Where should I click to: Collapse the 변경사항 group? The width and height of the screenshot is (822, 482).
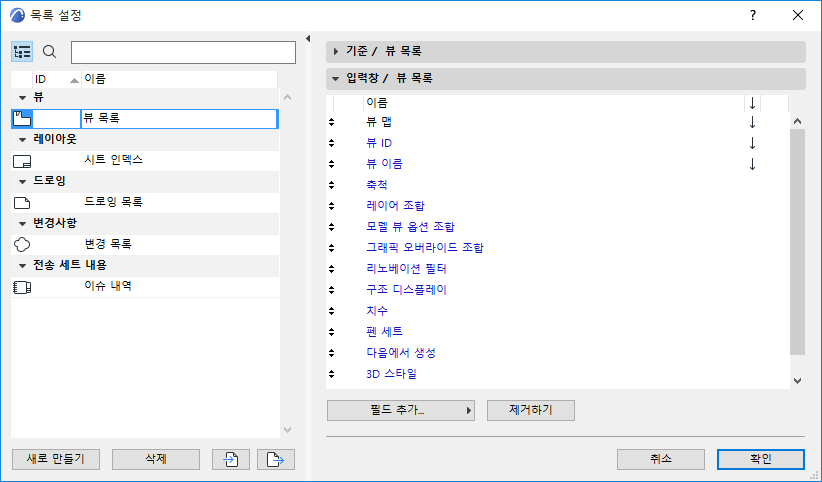coord(22,223)
